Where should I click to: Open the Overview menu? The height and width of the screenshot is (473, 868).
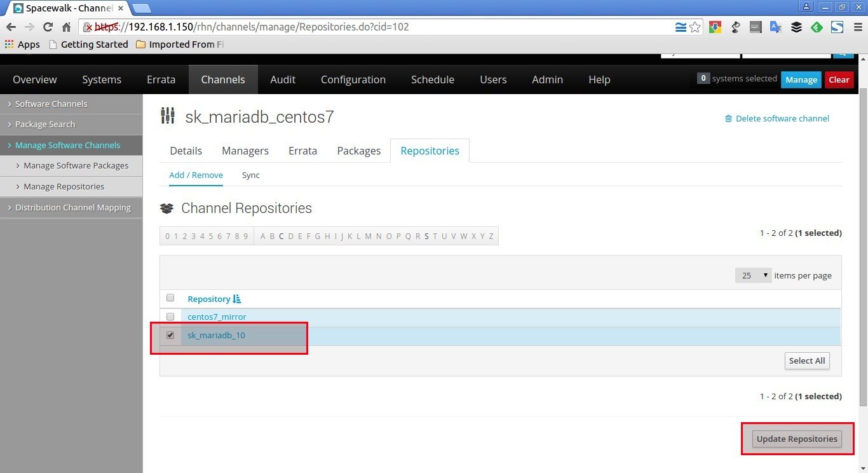coord(35,79)
